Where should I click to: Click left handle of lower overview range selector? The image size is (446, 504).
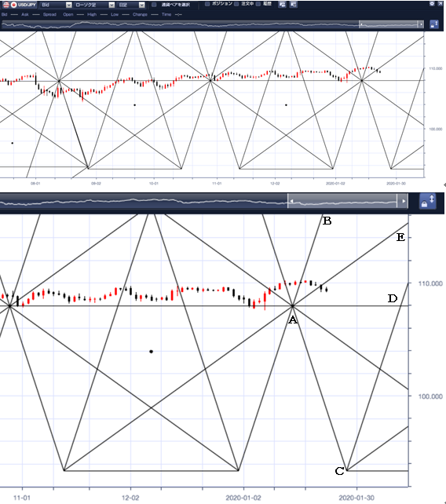coord(291,201)
